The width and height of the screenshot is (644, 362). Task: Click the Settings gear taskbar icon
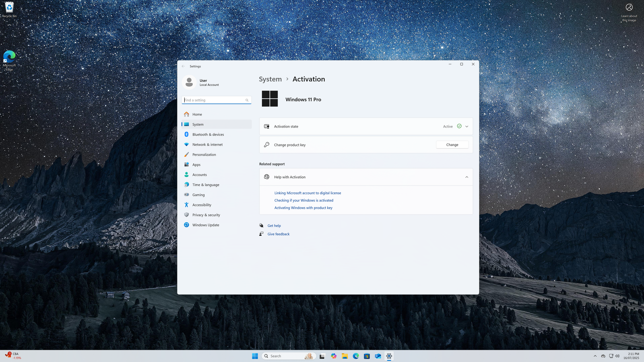tap(389, 356)
